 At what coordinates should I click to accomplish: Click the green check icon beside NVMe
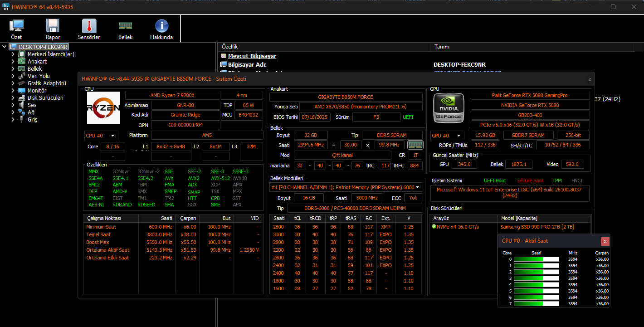point(434,226)
